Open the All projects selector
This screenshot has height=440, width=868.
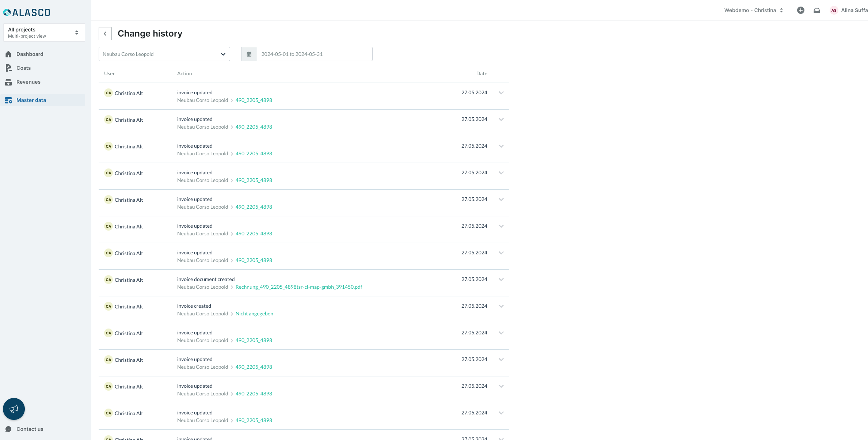44,33
